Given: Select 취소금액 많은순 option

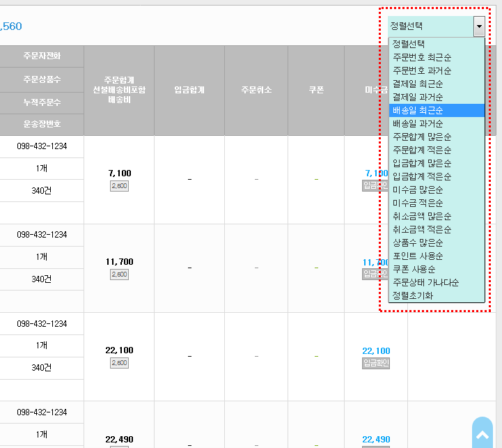Looking at the screenshot, I should click(x=422, y=216).
